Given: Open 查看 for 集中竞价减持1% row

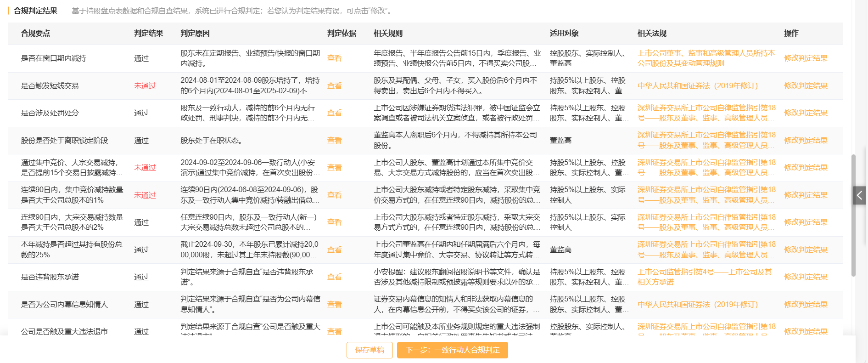Looking at the screenshot, I should pyautogui.click(x=334, y=195).
